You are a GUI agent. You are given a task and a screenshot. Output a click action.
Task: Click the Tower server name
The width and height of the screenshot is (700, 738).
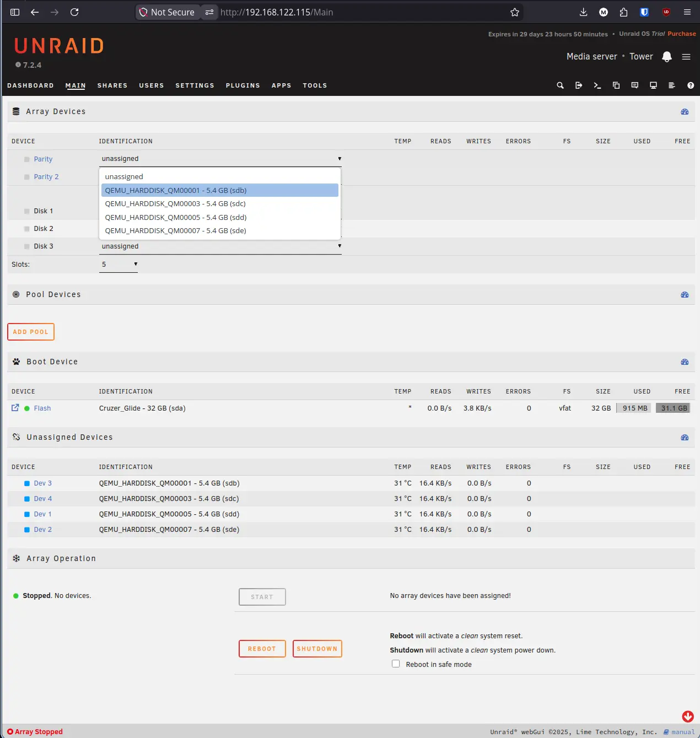(x=641, y=57)
